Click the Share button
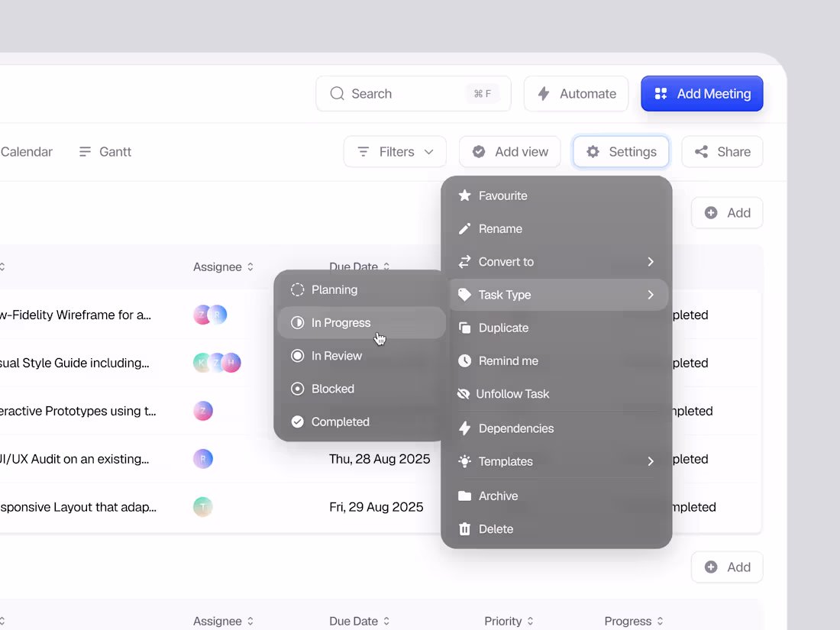This screenshot has height=630, width=840. (722, 151)
